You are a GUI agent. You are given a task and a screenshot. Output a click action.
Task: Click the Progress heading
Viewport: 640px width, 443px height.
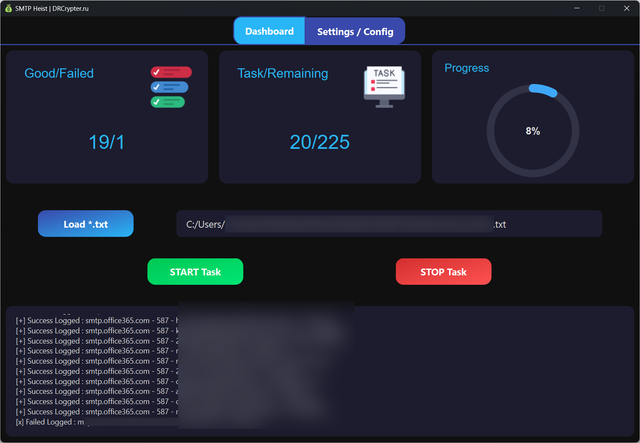467,68
